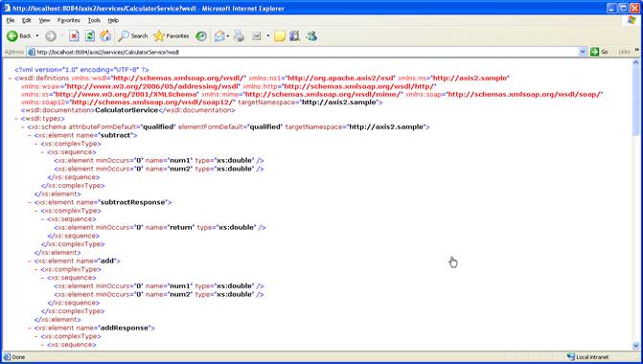The width and height of the screenshot is (643, 364).
Task: Click the vertical scrollbar down arrow
Action: pyautogui.click(x=635, y=346)
